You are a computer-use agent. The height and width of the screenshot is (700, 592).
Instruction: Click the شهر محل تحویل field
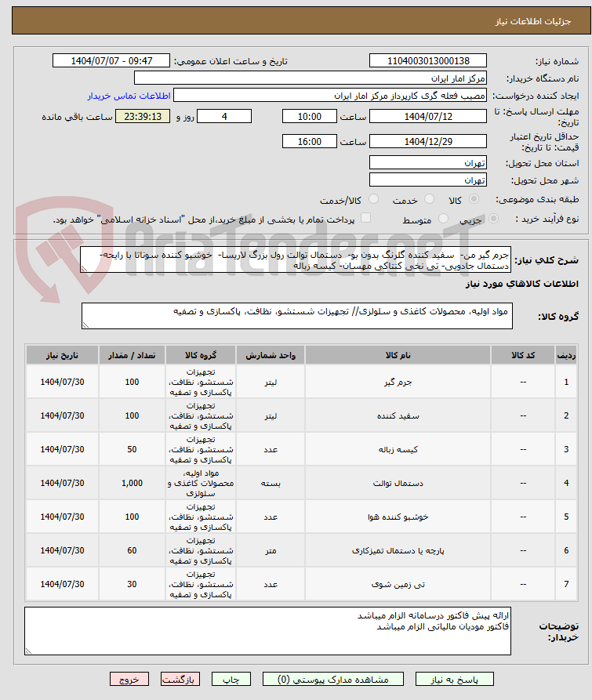[427, 180]
